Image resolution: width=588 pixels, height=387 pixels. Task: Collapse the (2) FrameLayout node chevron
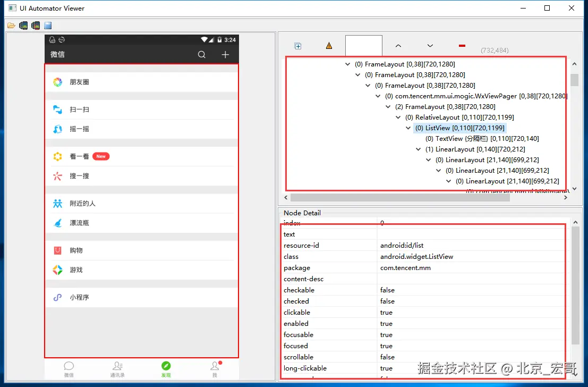(388, 107)
